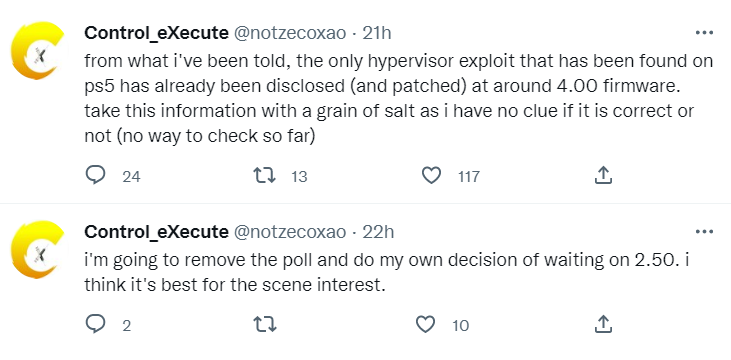The image size is (731, 360).
Task: Open more options on the 22h tweet
Action: tap(704, 231)
